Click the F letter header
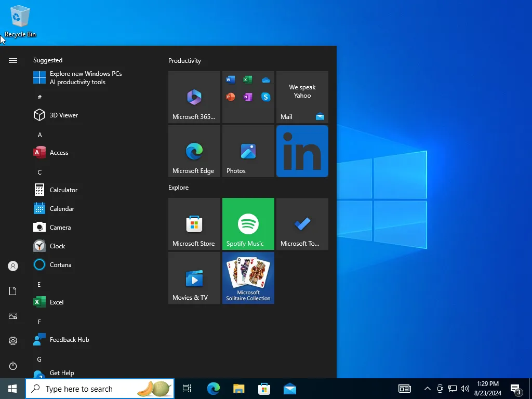 click(39, 322)
